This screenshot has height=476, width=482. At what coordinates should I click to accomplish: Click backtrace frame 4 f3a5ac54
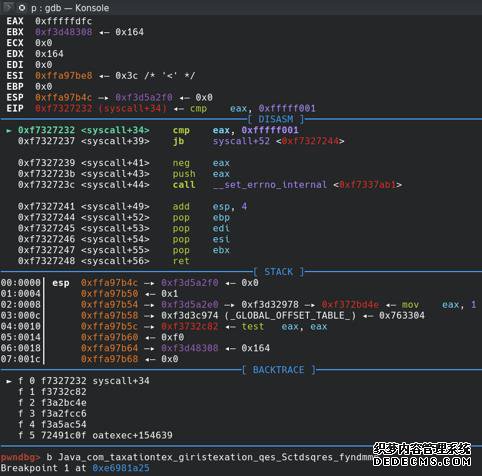tap(52, 424)
